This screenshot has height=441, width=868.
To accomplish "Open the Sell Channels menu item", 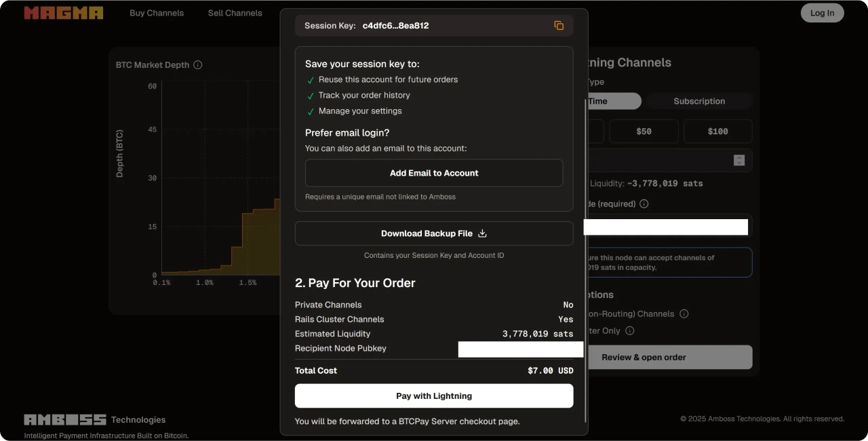I will tap(235, 13).
